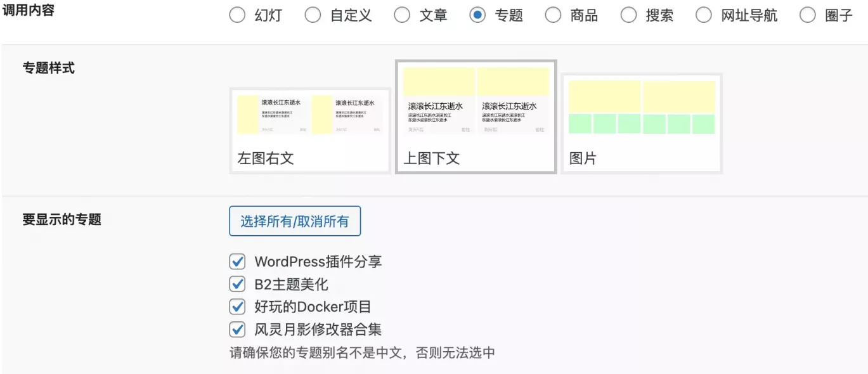This screenshot has height=374, width=868.
Task: Uncheck 好玩的Docker项目 from displayed topics
Action: [237, 306]
